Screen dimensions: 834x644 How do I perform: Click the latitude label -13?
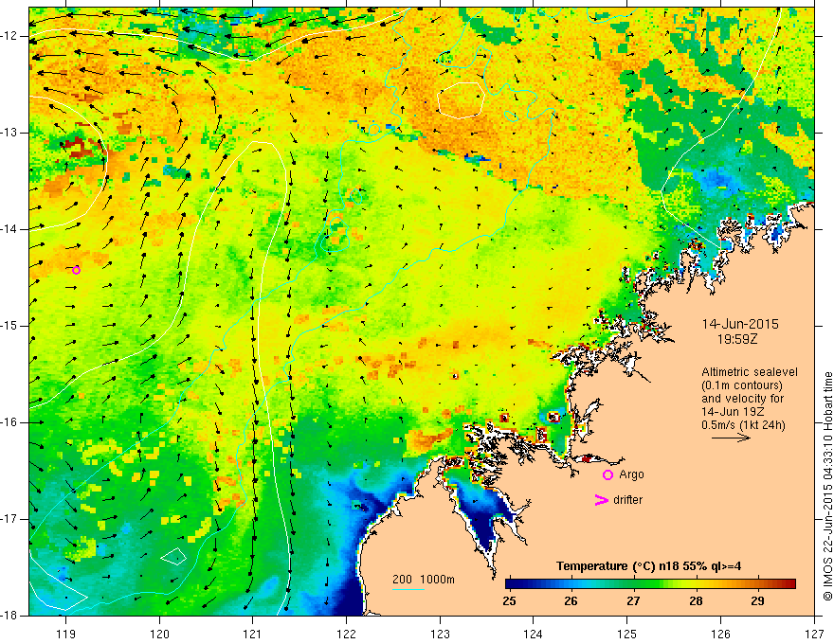point(10,133)
